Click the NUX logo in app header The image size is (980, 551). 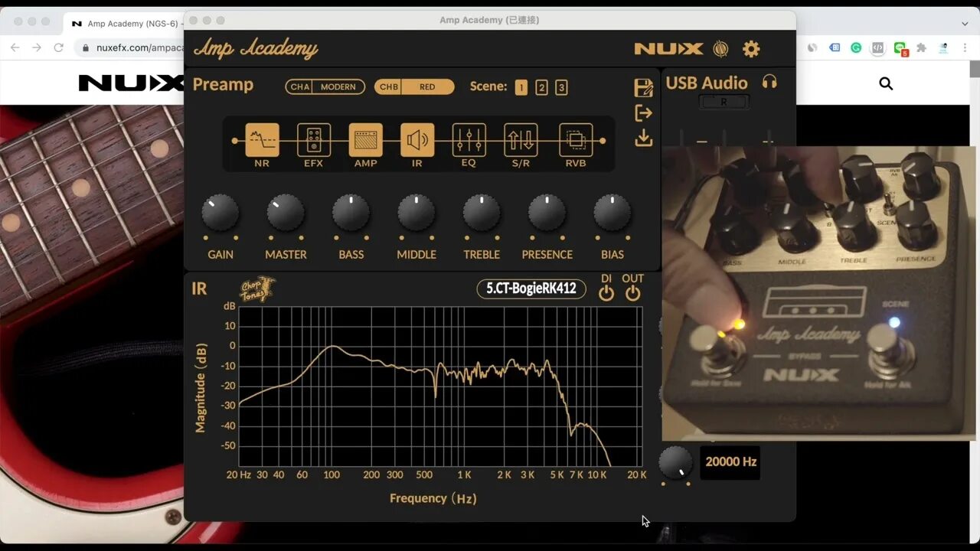tap(668, 49)
